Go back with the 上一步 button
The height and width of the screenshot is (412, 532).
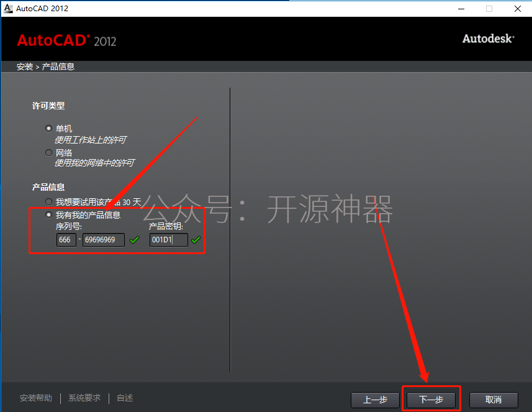point(375,400)
